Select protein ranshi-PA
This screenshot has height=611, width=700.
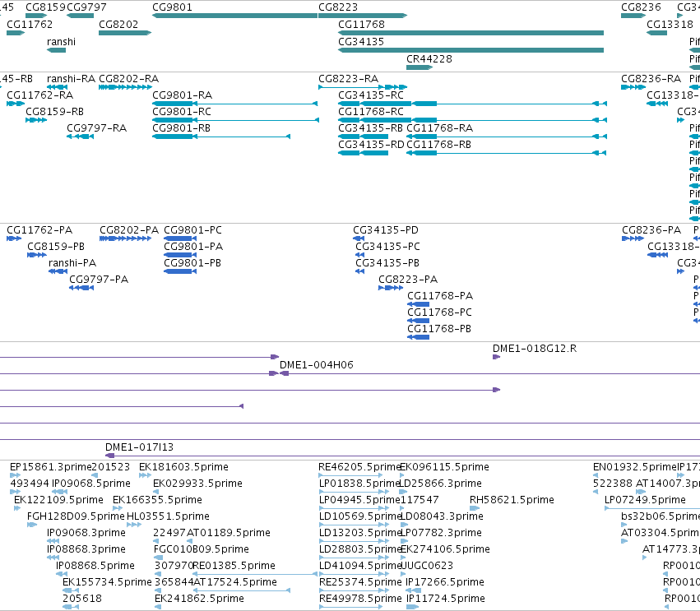point(72,263)
